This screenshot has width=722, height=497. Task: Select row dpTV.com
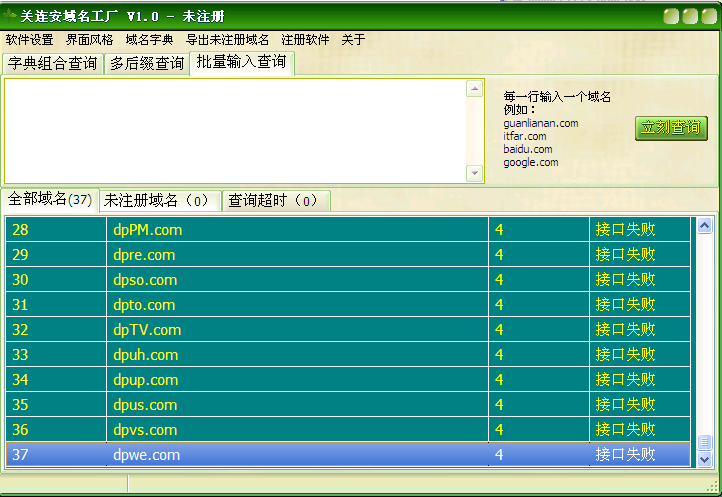click(x=348, y=329)
